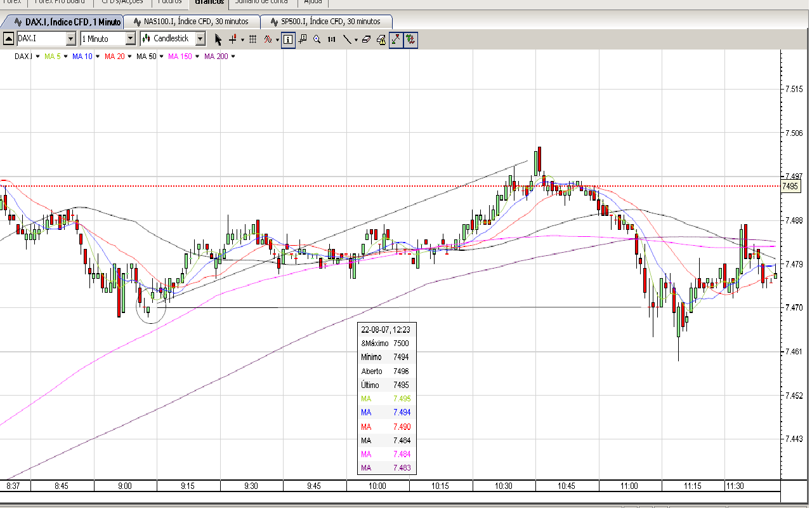Click the 7.461 price axis label
This screenshot has height=508, width=812.
[x=795, y=352]
